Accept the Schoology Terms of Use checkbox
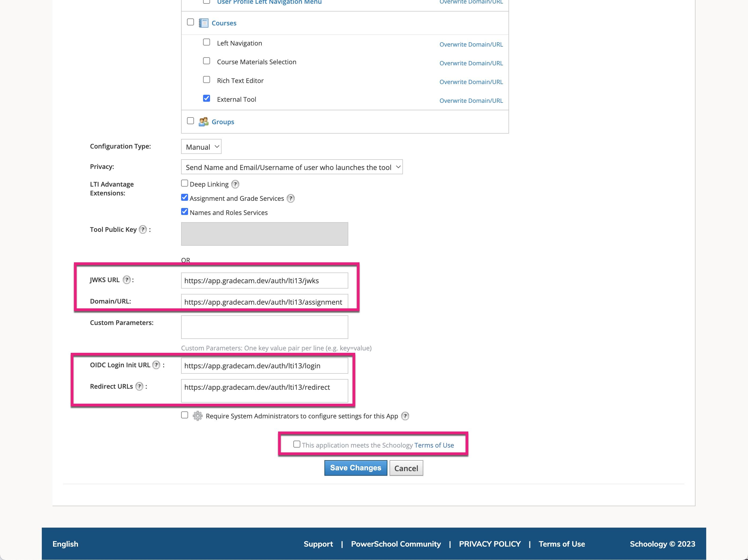748x560 pixels. point(297,444)
